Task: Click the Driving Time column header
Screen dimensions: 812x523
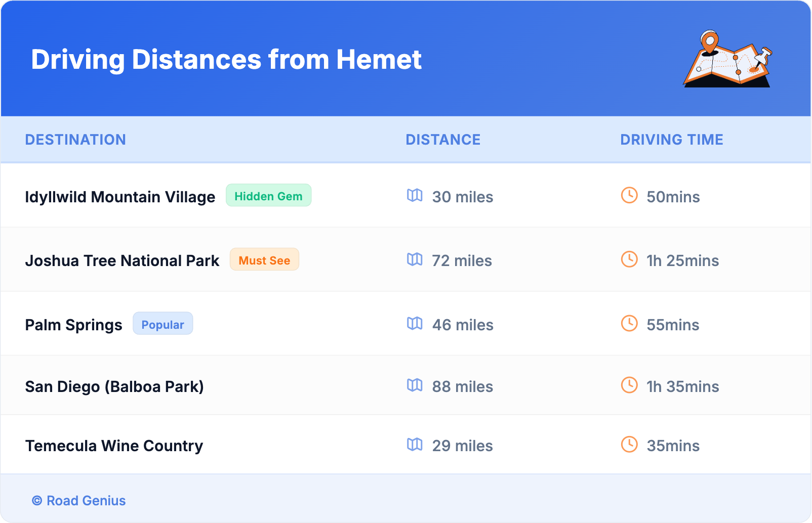Action: click(x=672, y=140)
